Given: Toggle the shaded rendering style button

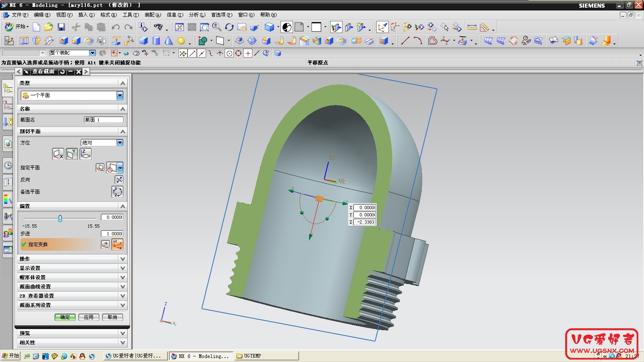Looking at the screenshot, I should coord(269,27).
